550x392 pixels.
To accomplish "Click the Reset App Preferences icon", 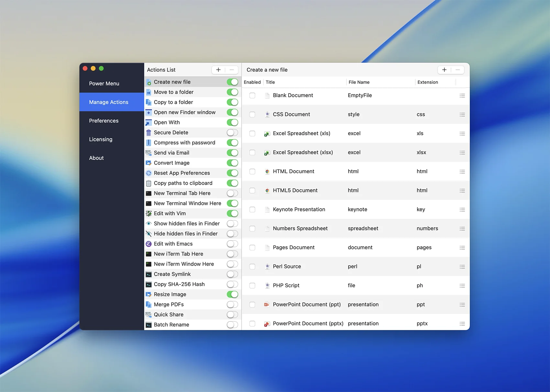I will [148, 173].
